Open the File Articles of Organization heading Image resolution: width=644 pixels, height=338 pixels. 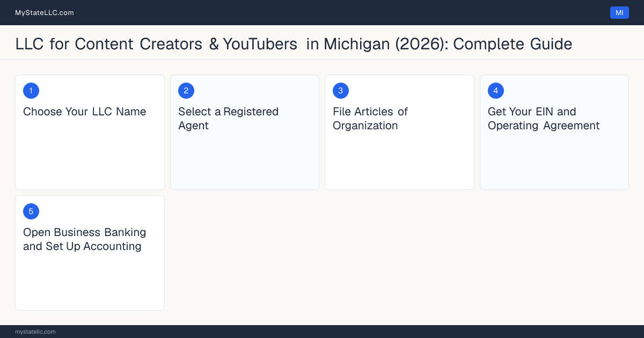coord(370,119)
